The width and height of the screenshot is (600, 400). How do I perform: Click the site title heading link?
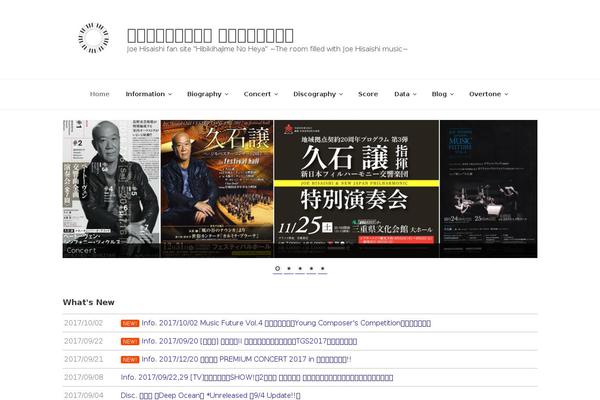point(210,36)
